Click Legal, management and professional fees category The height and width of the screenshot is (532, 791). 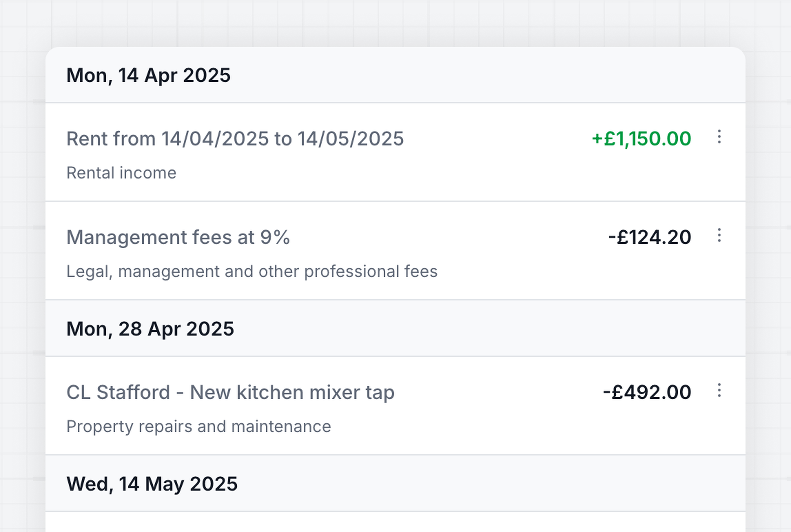pyautogui.click(x=252, y=271)
